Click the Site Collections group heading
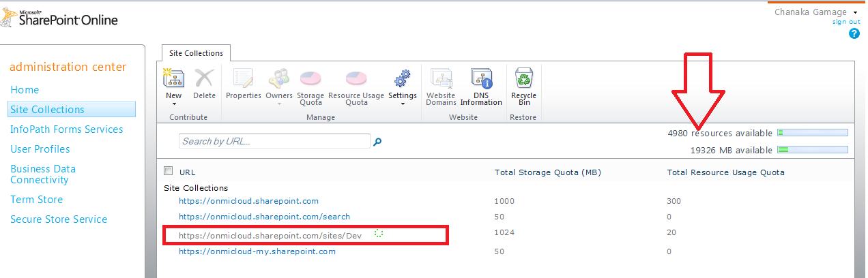This screenshot has height=278, width=868. [x=196, y=187]
